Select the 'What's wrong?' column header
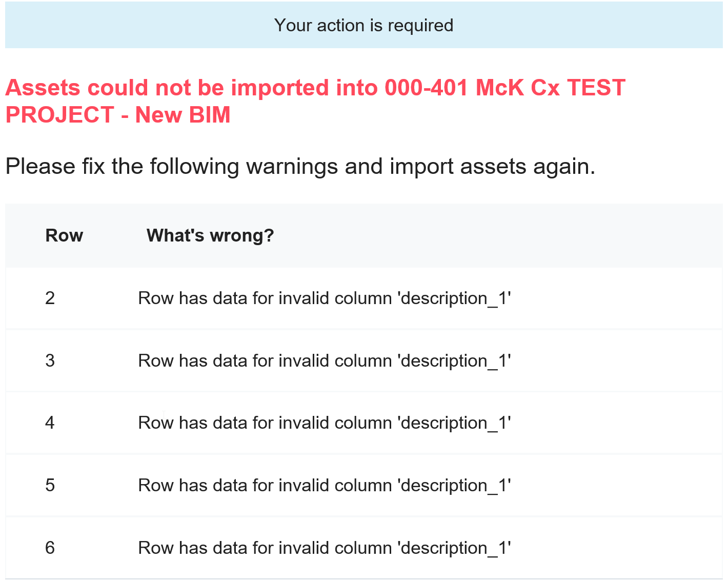The image size is (728, 581). [210, 235]
